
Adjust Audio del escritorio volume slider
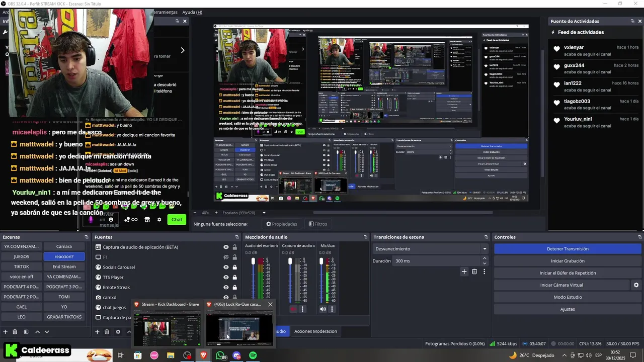(x=253, y=261)
